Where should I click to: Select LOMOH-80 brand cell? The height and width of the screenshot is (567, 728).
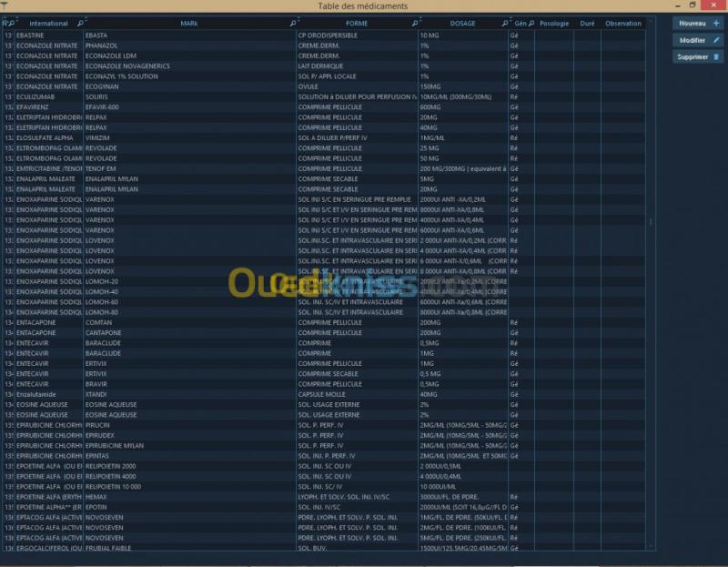(189, 312)
